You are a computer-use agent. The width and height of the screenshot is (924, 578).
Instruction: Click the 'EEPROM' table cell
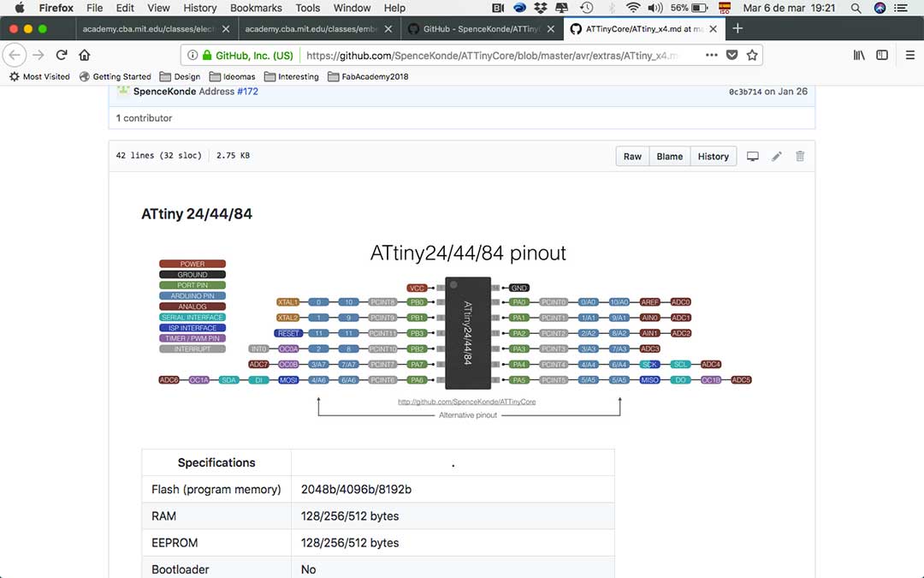click(x=216, y=543)
